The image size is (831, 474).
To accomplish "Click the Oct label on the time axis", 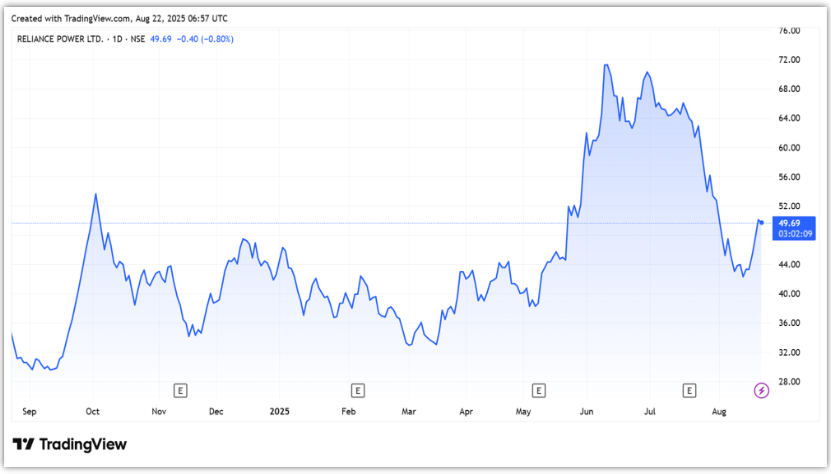I will coord(92,411).
